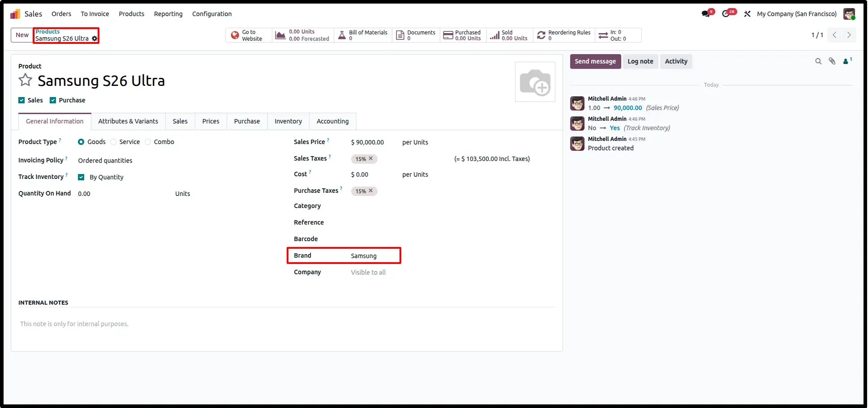Open the Configuration menu

[212, 14]
